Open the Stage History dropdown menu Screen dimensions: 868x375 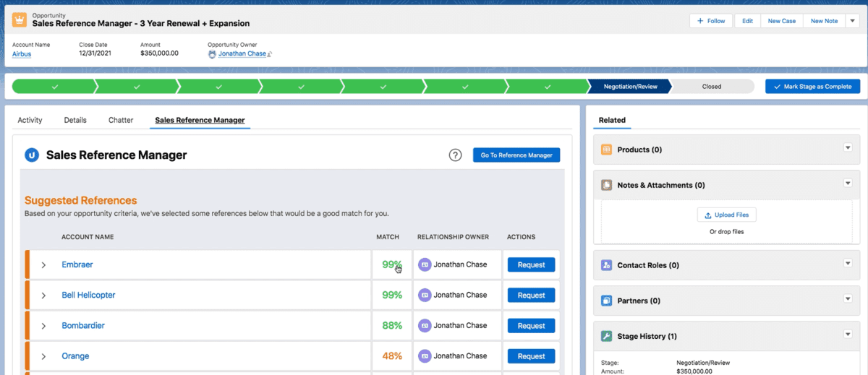pyautogui.click(x=848, y=334)
